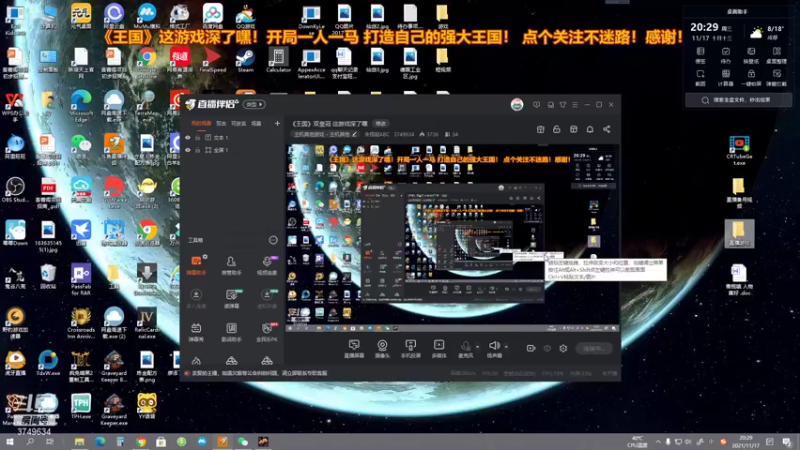Switch to the fourth scene tab
This screenshot has height=450, width=800.
[256, 123]
